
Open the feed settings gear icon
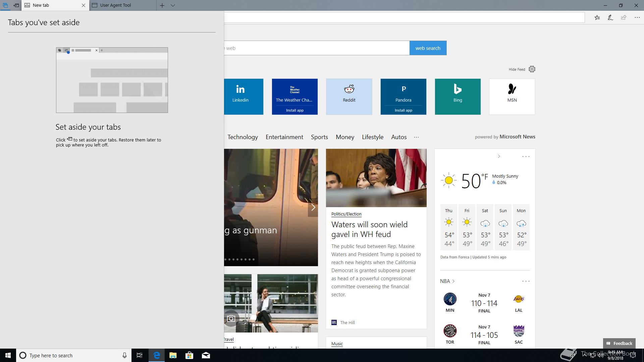pos(532,69)
